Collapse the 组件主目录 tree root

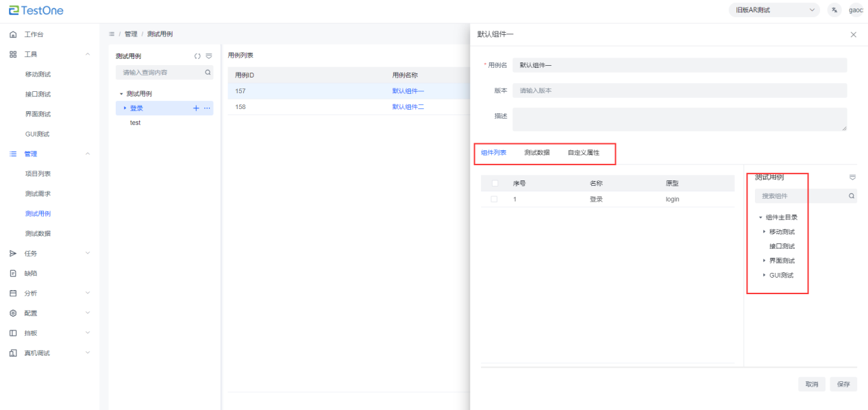760,217
